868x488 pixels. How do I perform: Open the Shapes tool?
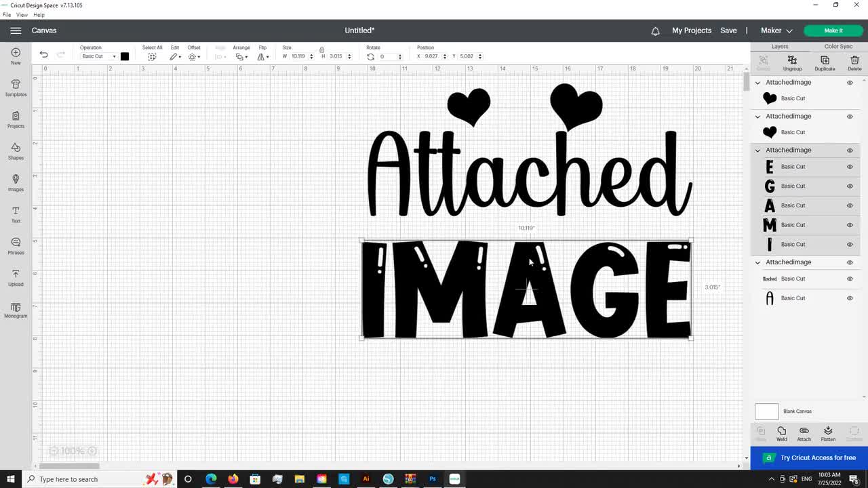(x=16, y=151)
